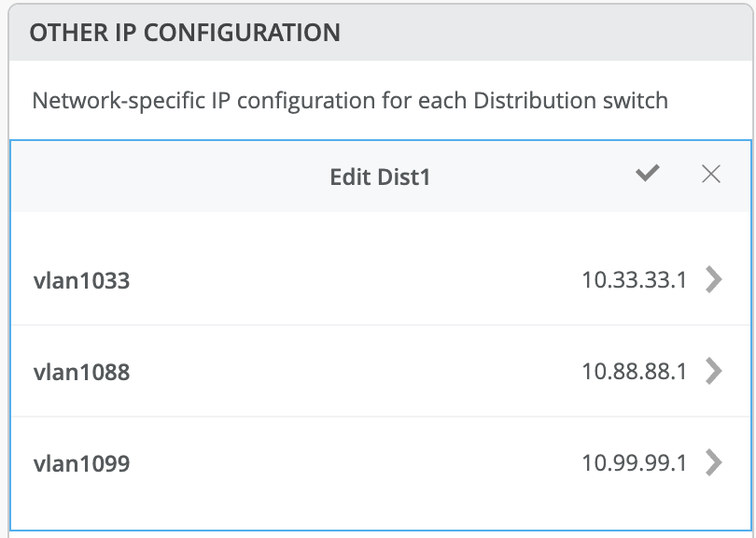Click empty space in the vlan1088 row
756x538 pixels.
pyautogui.click(x=355, y=372)
